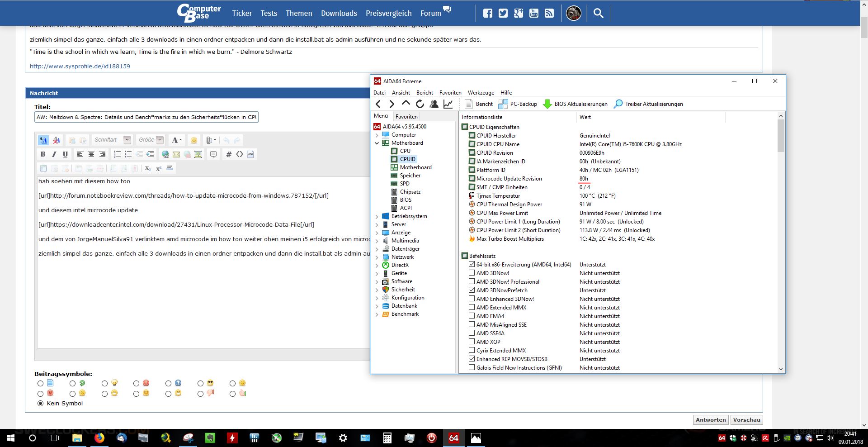Expand the Computer tree node
868x447 pixels.
(x=377, y=135)
